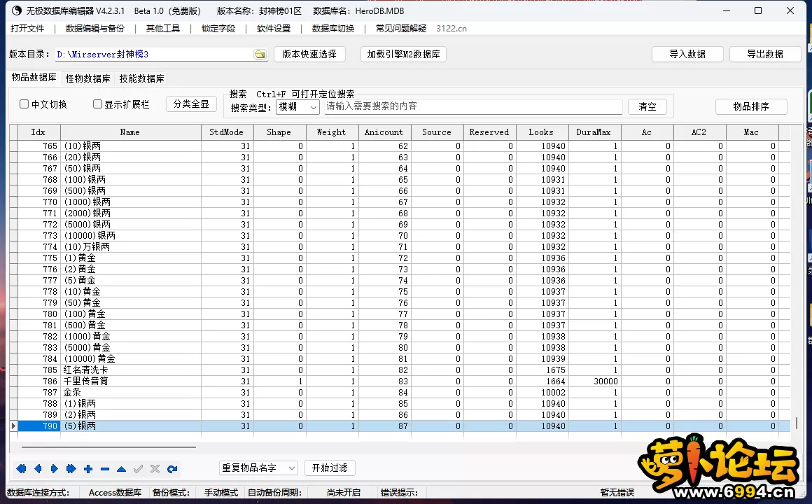Select the 金条 name cell

(x=130, y=392)
